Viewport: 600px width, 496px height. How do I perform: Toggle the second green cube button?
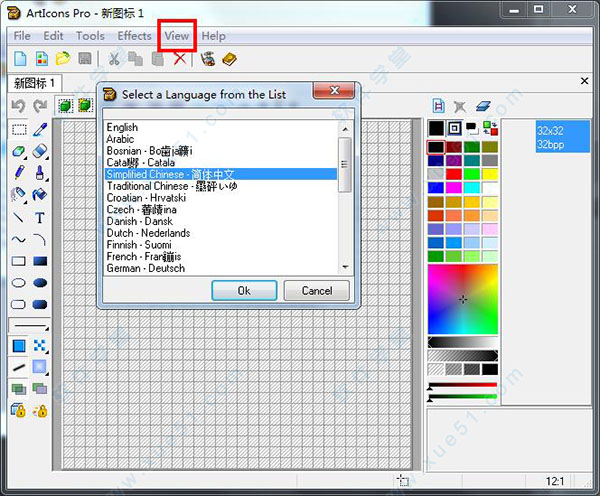tap(85, 106)
